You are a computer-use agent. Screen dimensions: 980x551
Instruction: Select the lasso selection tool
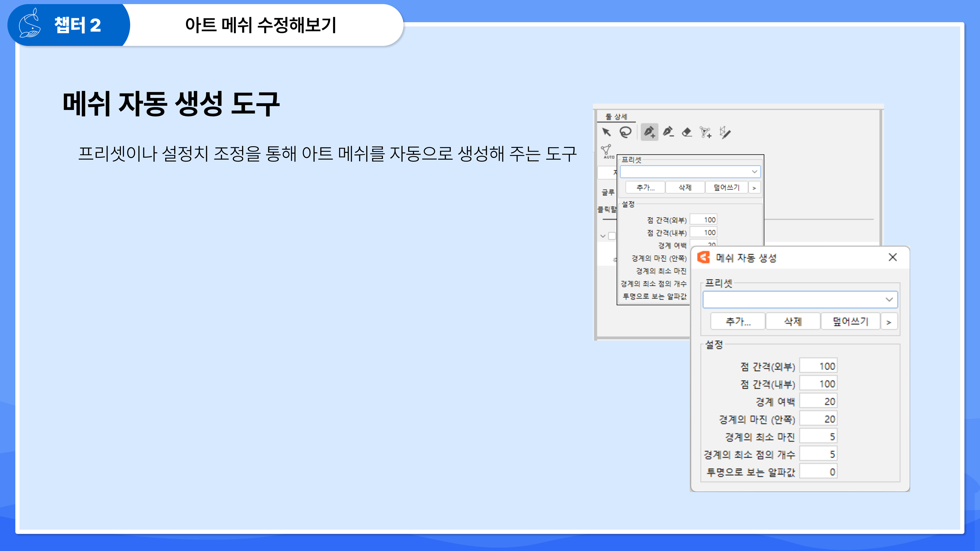[x=625, y=132]
